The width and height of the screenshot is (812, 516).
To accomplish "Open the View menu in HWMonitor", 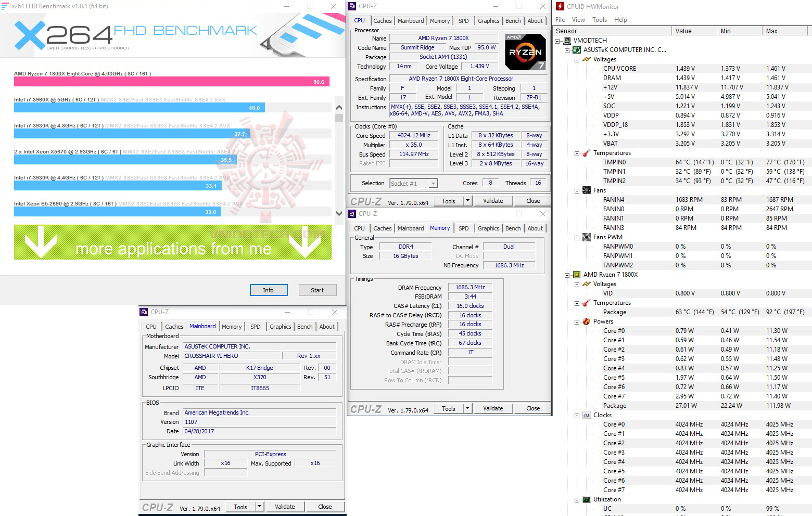I will [578, 20].
